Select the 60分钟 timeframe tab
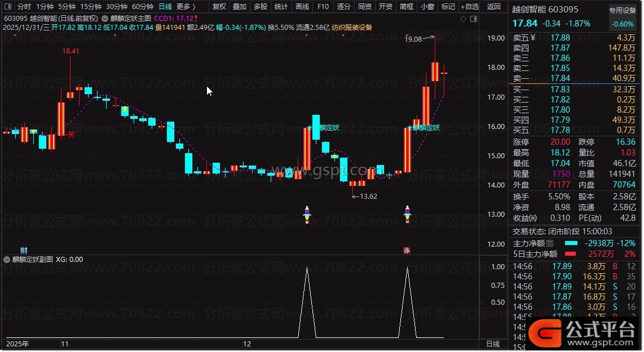 (142, 7)
